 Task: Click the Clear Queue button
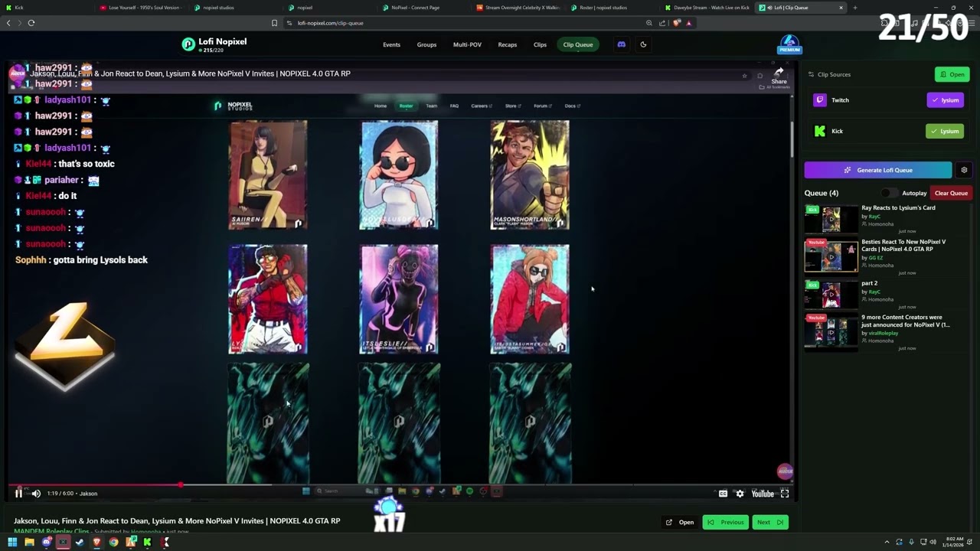tap(951, 193)
